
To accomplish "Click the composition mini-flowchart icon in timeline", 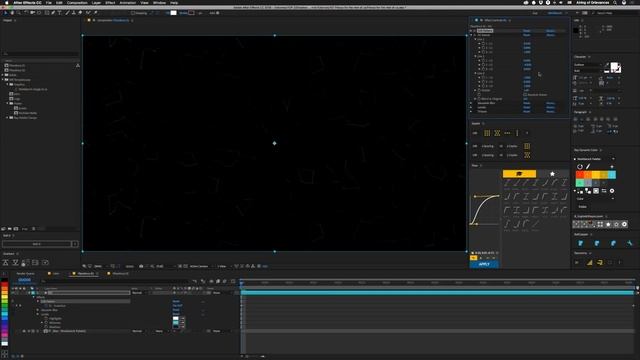I will pyautogui.click(x=195, y=281).
